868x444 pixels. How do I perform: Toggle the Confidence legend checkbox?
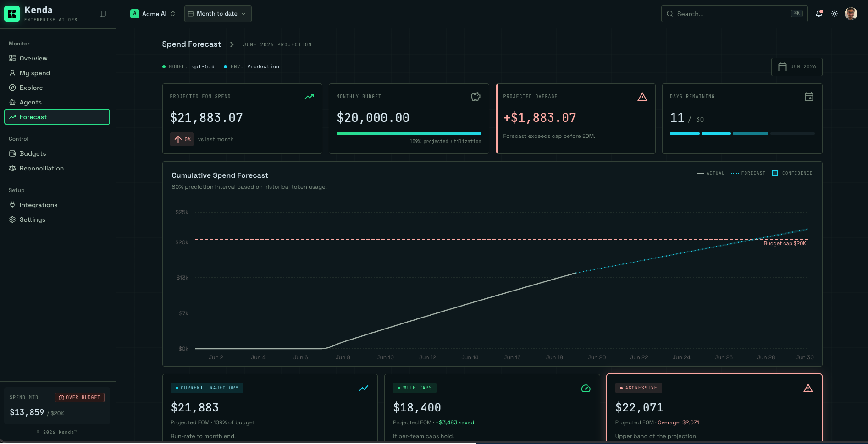click(x=775, y=173)
